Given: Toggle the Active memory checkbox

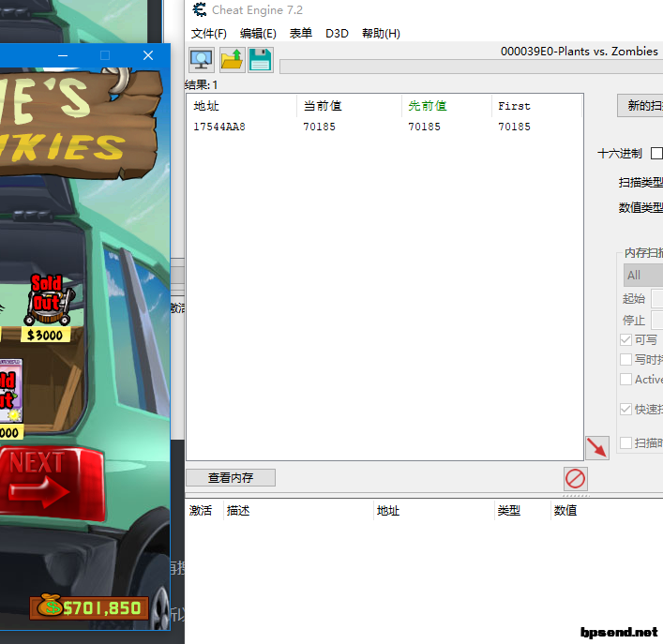Looking at the screenshot, I should click(x=625, y=379).
